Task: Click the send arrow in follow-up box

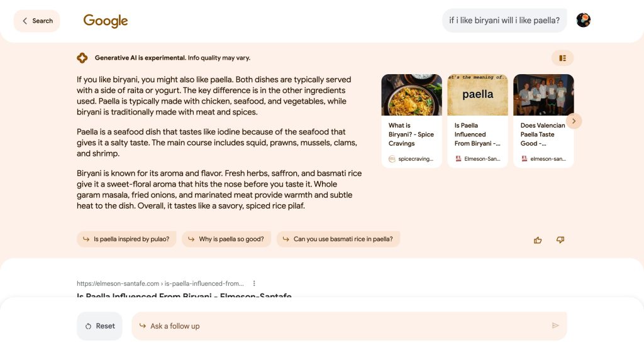Action: tap(555, 325)
